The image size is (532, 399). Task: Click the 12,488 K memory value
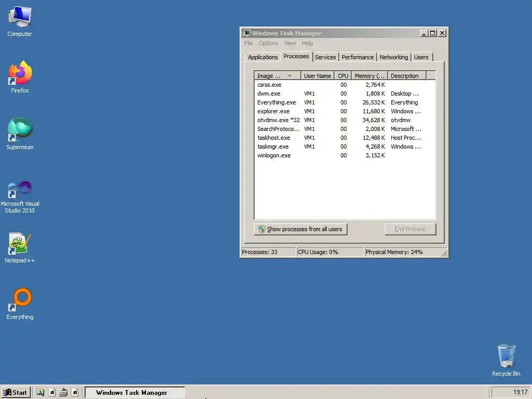374,138
